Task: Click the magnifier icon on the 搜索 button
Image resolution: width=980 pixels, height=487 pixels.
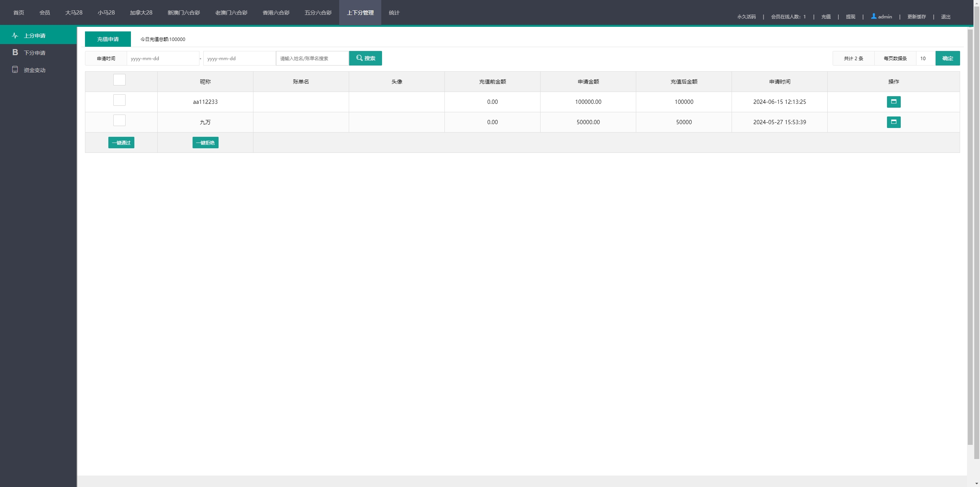Action: pos(359,58)
